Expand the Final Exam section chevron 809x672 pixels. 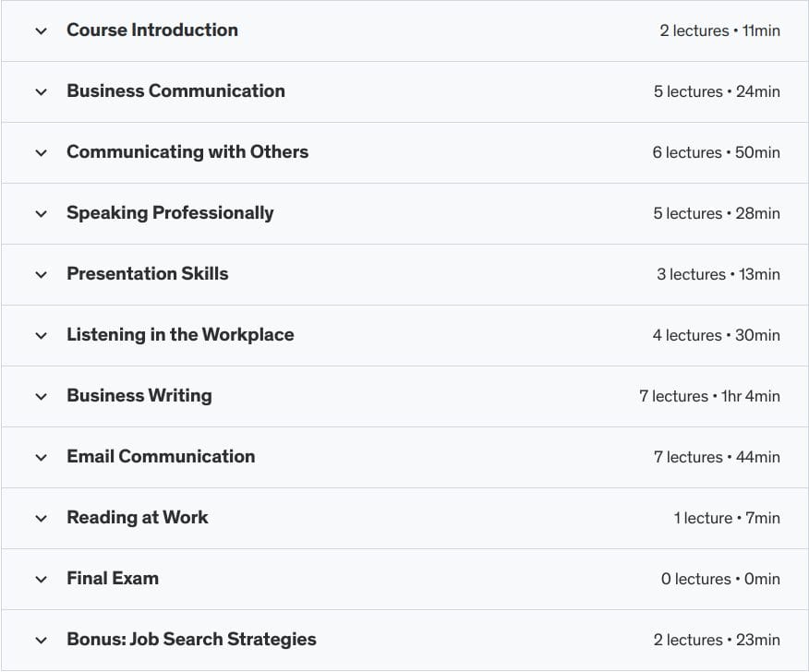tap(41, 579)
